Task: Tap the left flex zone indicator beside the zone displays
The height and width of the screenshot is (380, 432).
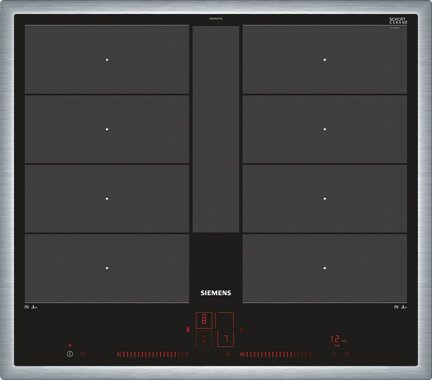Action: (x=188, y=330)
